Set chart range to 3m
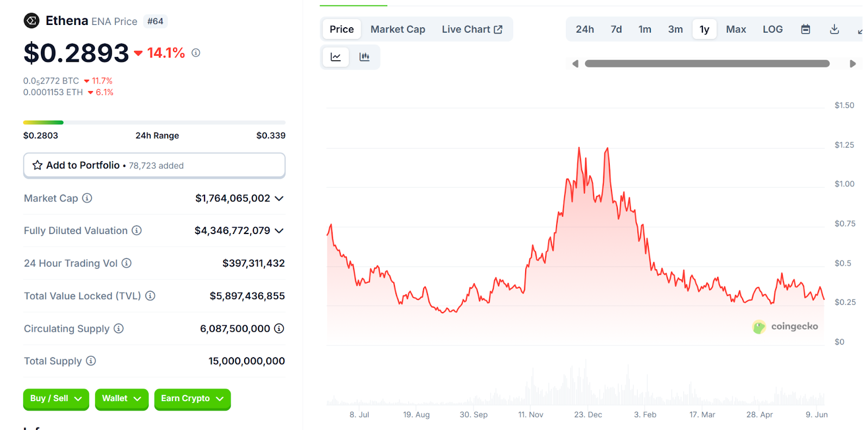 (675, 29)
